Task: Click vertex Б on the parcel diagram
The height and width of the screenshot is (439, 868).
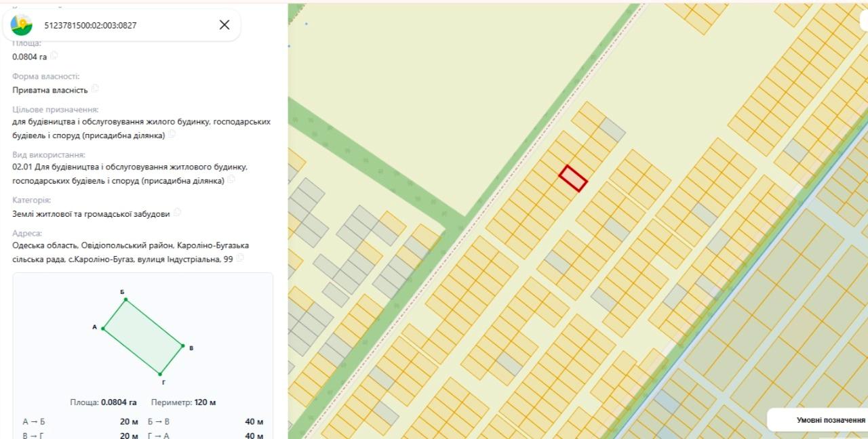Action: (125, 299)
